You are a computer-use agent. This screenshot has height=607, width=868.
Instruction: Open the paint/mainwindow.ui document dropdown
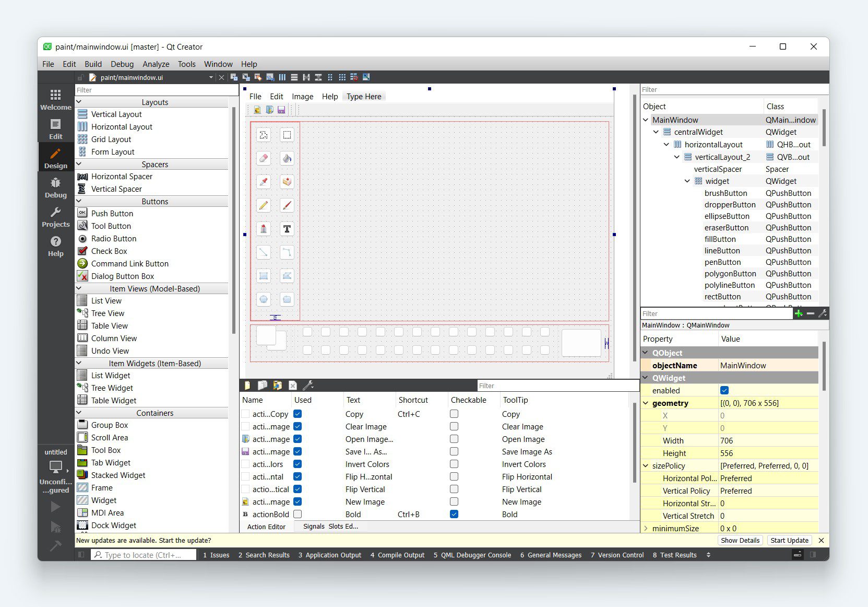(211, 77)
